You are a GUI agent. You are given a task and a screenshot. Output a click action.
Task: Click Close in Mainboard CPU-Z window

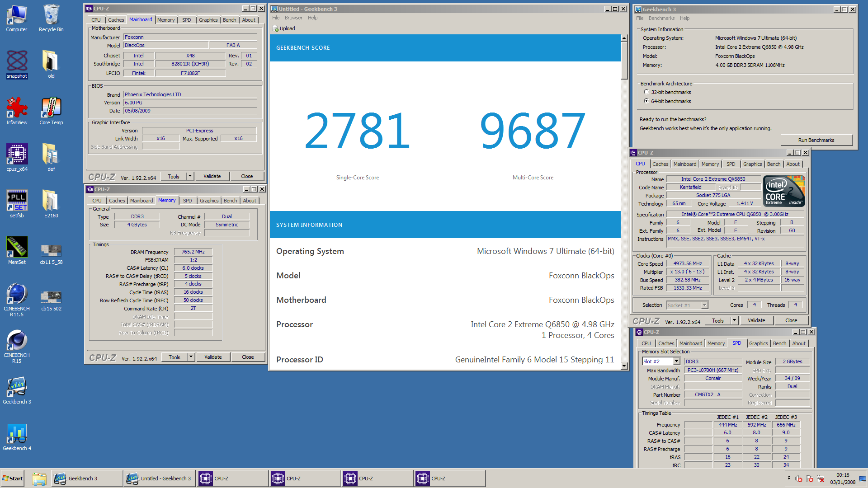(x=247, y=176)
